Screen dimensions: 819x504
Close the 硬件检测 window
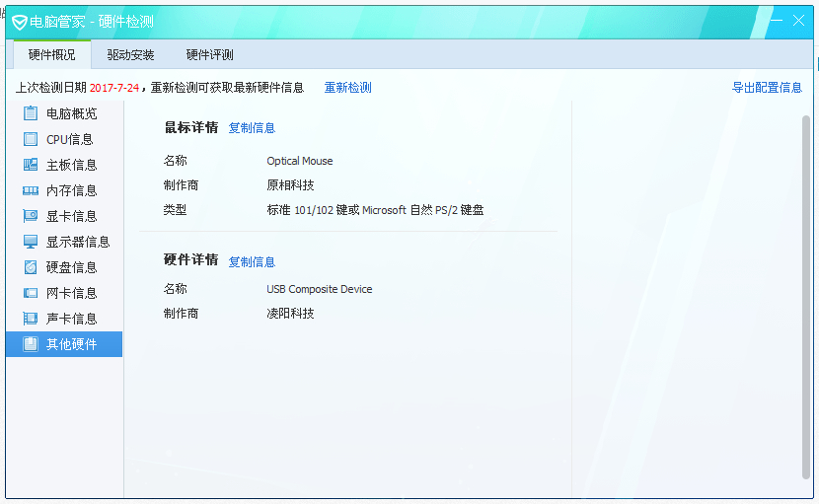[x=798, y=21]
